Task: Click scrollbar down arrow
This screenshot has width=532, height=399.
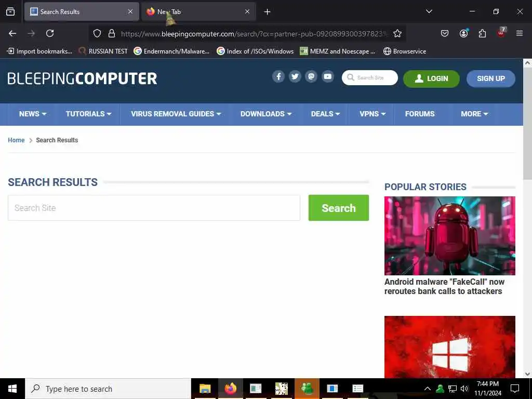Action: 527,374
